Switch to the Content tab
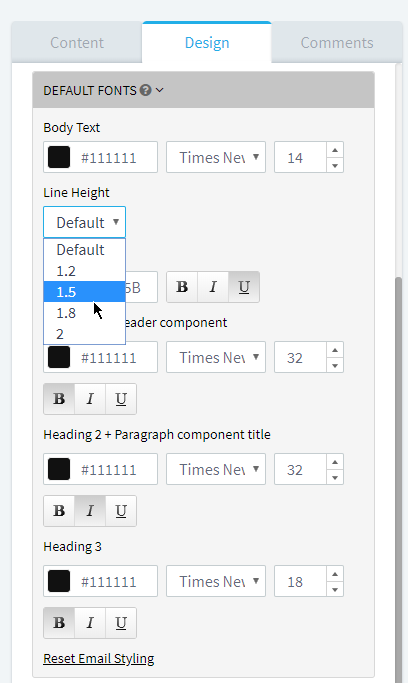 pyautogui.click(x=77, y=43)
